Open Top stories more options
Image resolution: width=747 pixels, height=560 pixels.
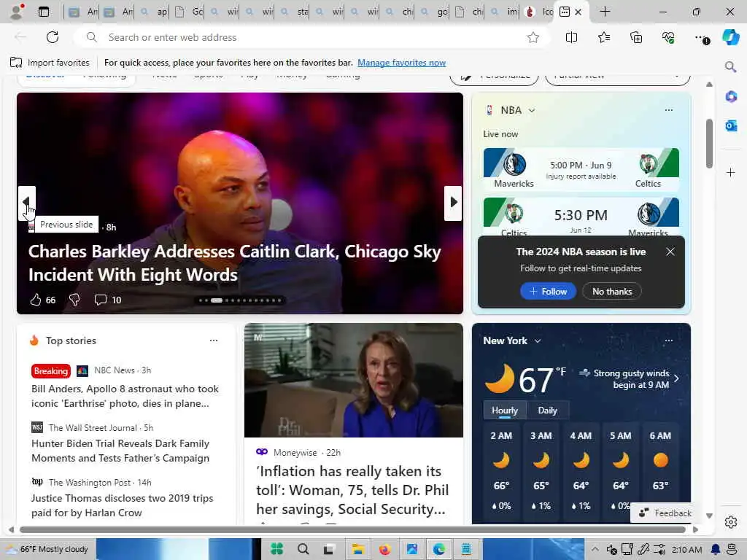214,341
